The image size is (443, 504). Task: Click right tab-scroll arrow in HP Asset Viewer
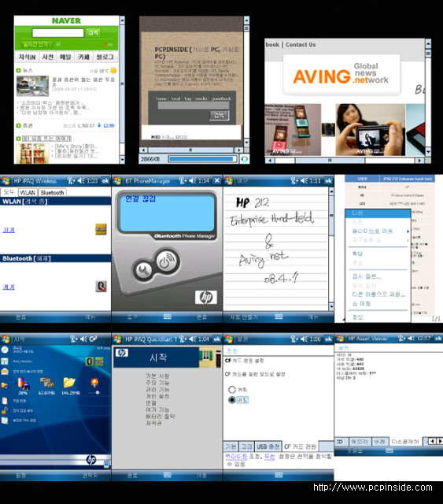pos(440,441)
